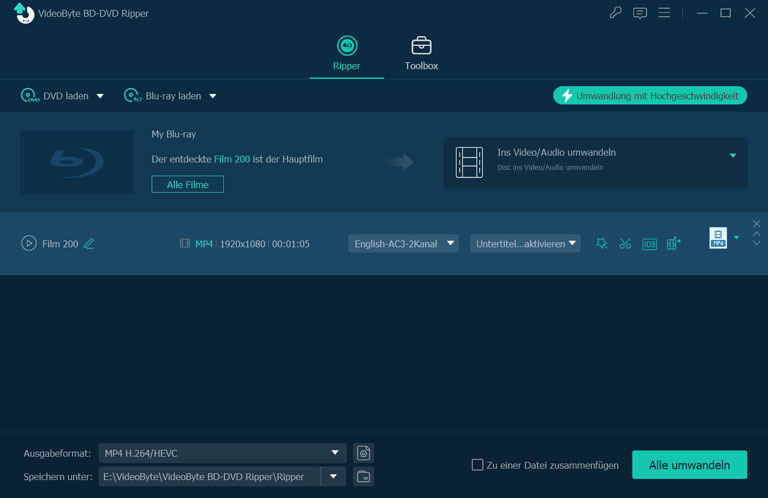The image size is (768, 498).
Task: Move Film 200 down in list
Action: (x=756, y=243)
